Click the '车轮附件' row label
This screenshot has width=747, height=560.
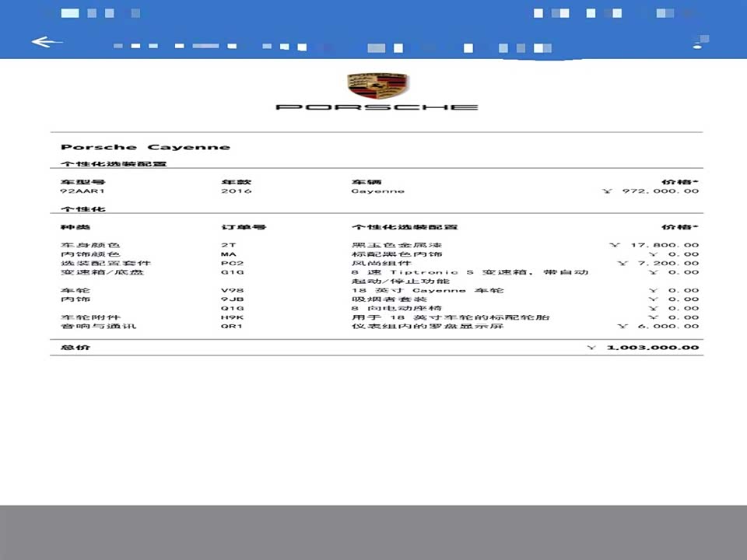pos(90,317)
